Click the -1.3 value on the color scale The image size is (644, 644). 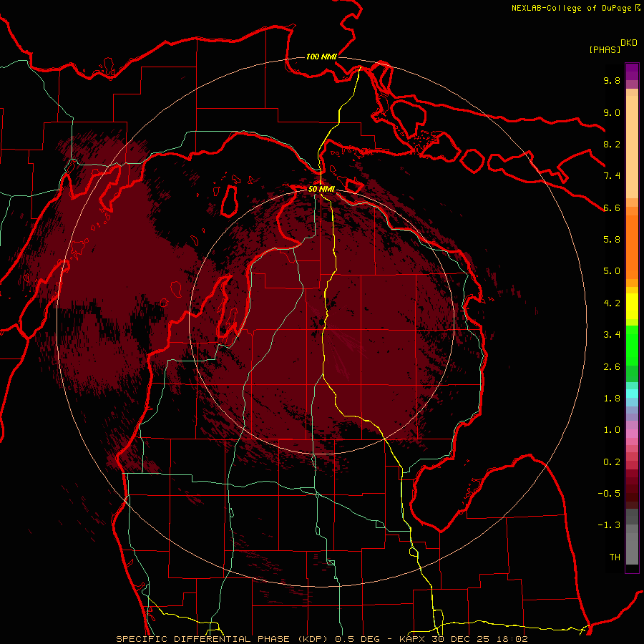click(609, 525)
